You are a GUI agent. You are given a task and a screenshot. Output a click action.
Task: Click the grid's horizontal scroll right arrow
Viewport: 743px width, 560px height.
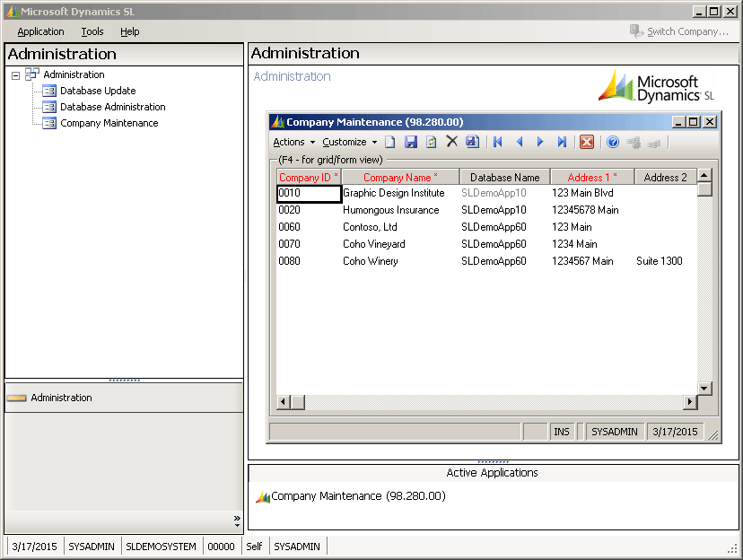coord(690,402)
